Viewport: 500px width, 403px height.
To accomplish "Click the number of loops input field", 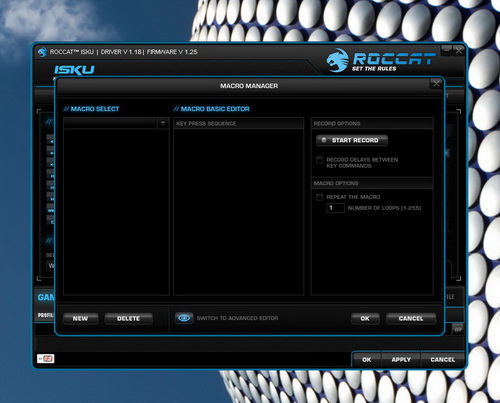I will click(x=335, y=208).
